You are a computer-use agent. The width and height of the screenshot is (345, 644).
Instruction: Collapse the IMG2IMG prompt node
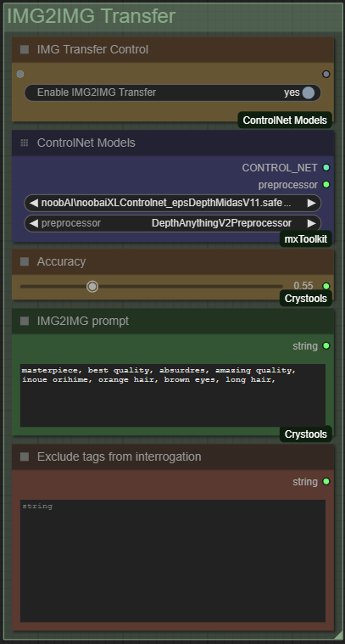25,322
